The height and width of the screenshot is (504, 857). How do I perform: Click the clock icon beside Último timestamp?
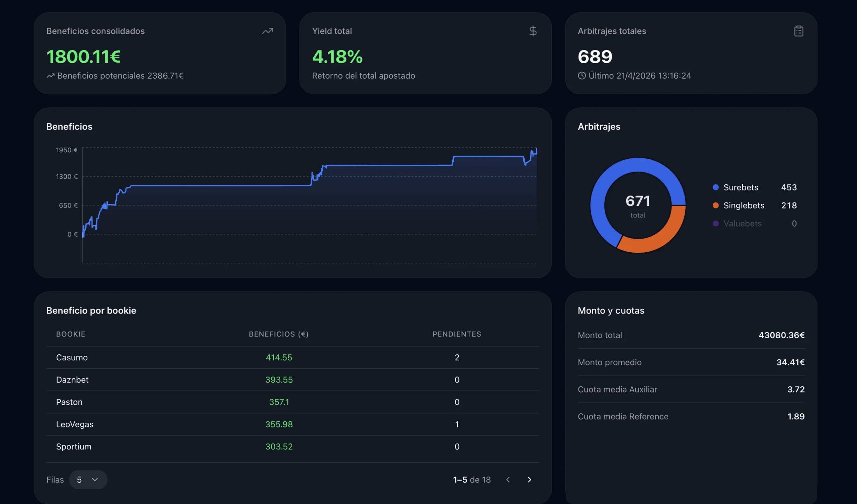581,76
